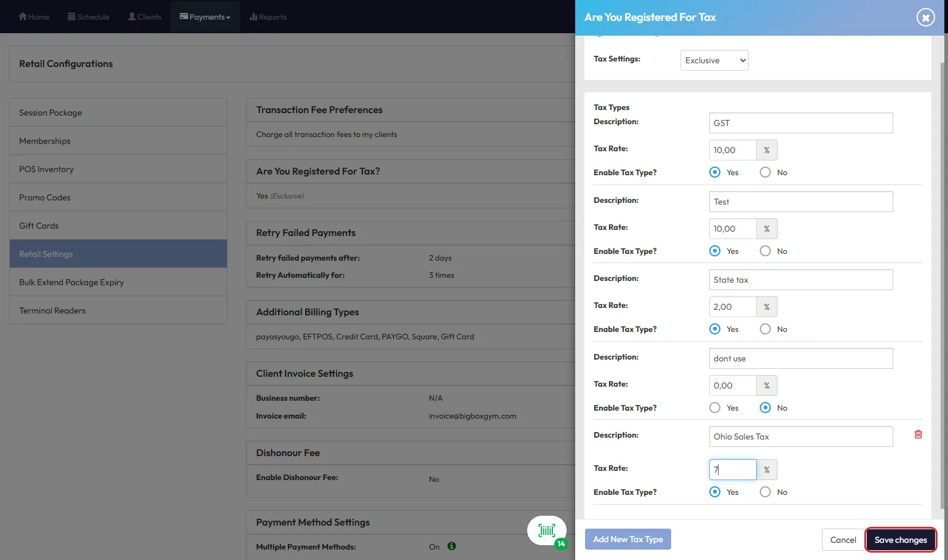The width and height of the screenshot is (948, 560).
Task: Select No for Ohio Sales Tax enable
Action: click(765, 492)
